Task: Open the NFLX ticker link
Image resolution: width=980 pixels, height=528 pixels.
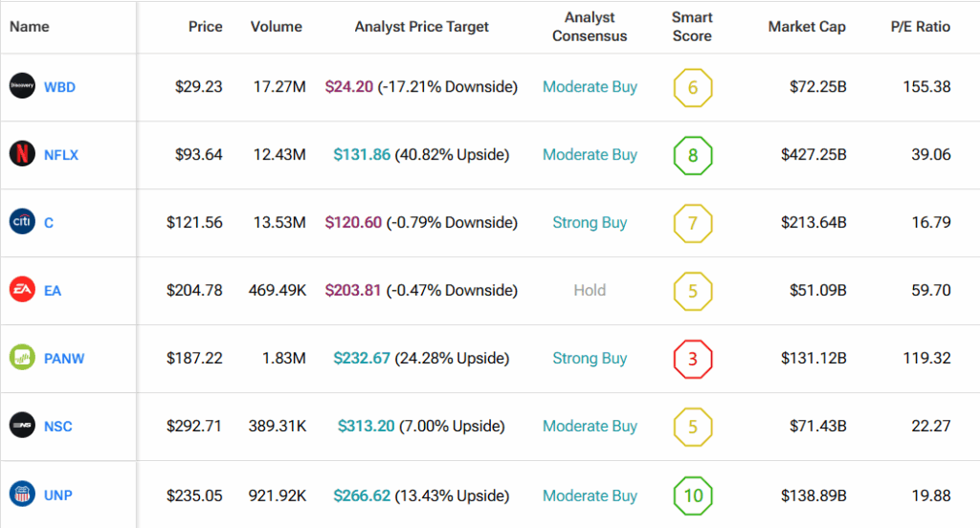Action: pos(60,155)
